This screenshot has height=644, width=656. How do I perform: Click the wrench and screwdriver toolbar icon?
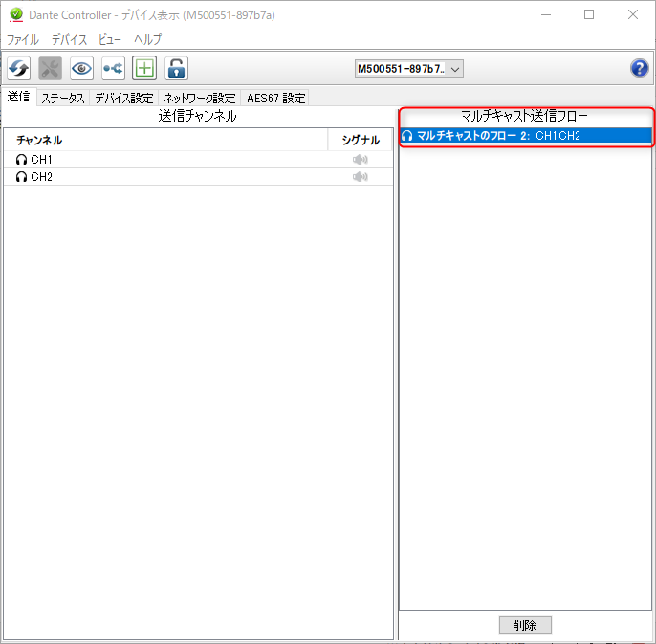50,68
